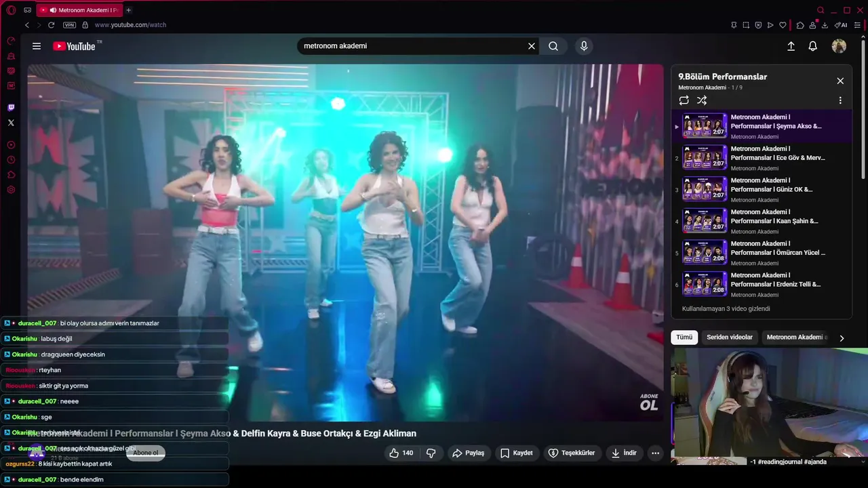Play playlist video Ömürcan Yücel

762,253
